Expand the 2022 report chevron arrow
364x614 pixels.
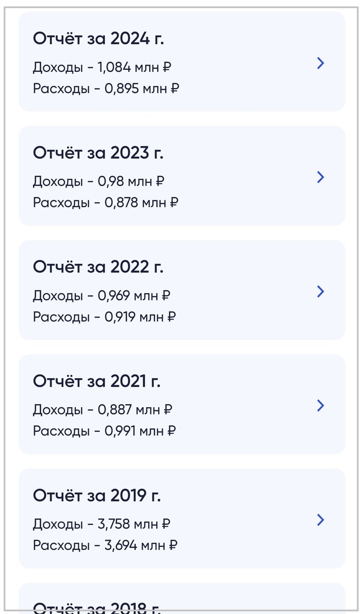click(321, 291)
